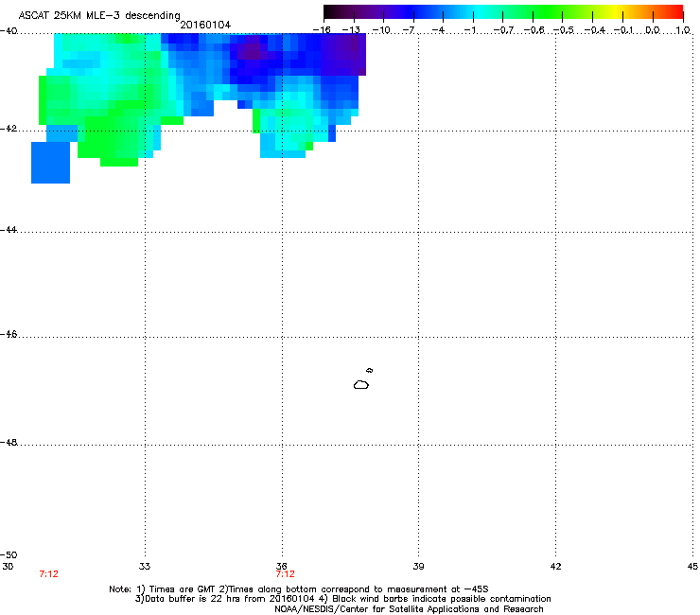Click the isolated blue square data block
Image resolution: width=700 pixels, height=615 pixels.
(x=50, y=163)
